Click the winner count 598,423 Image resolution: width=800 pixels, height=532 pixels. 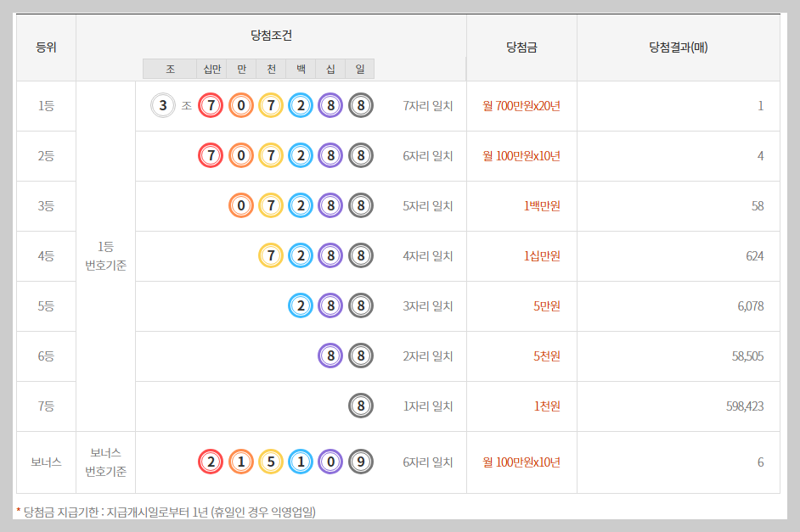click(745, 406)
